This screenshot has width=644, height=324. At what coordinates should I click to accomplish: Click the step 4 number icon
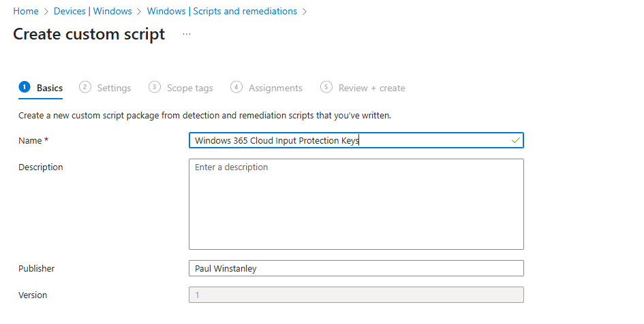click(x=236, y=87)
